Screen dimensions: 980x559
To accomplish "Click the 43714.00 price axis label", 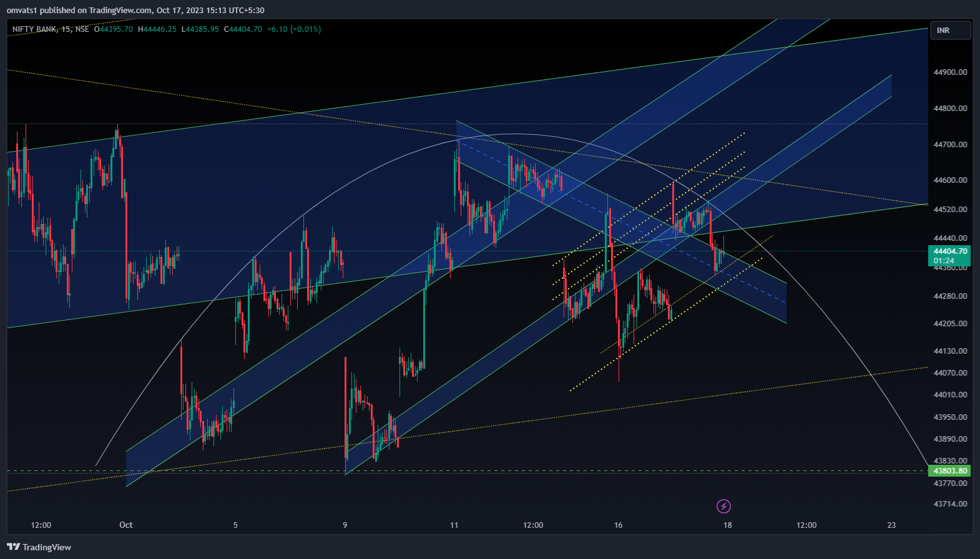I will point(950,503).
